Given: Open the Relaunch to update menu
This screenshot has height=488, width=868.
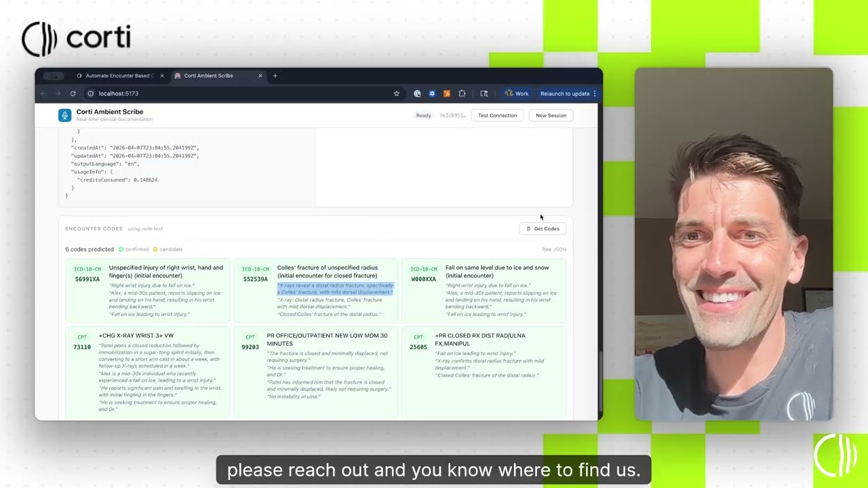Looking at the screenshot, I should point(568,94).
